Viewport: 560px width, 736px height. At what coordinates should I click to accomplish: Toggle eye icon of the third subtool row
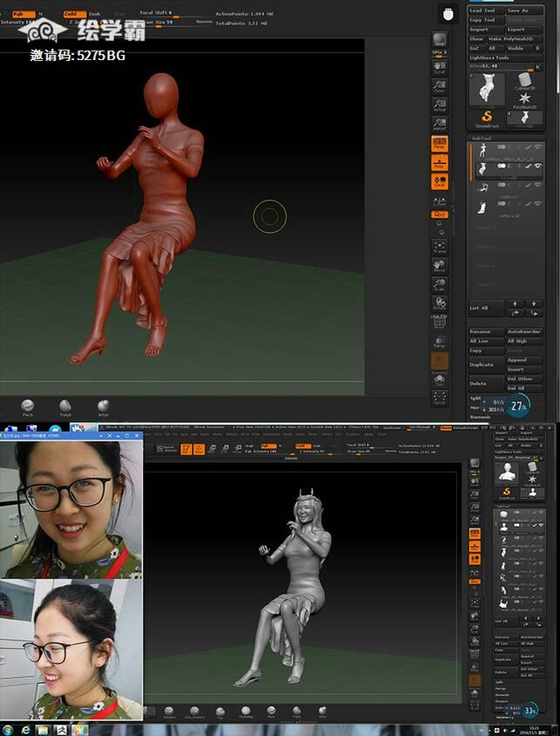click(538, 185)
